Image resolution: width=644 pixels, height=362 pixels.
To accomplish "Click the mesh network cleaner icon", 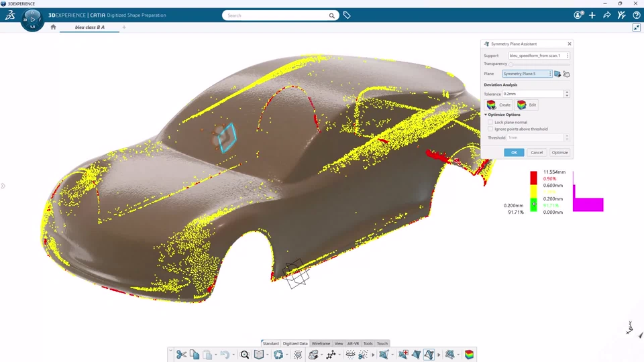I will [x=449, y=355].
